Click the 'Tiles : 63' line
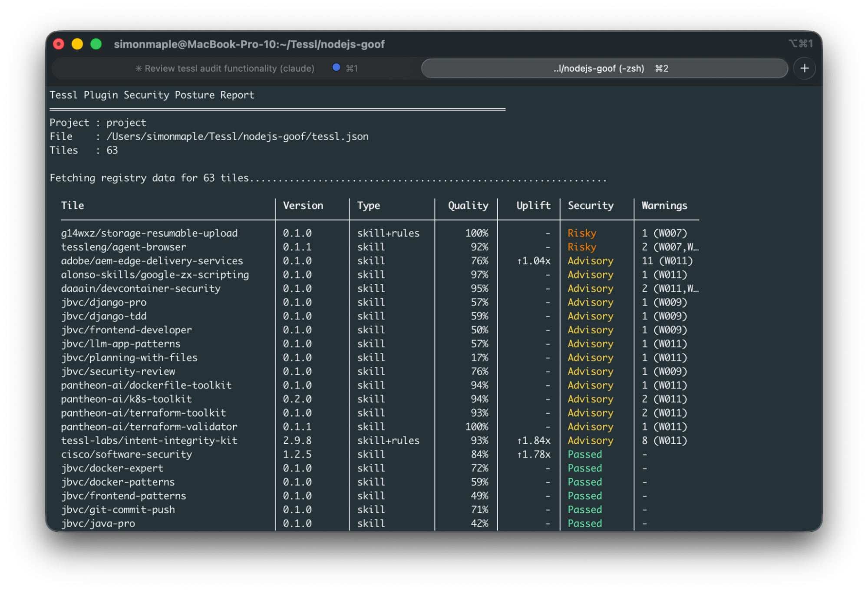Viewport: 868px width, 592px height. tap(84, 151)
